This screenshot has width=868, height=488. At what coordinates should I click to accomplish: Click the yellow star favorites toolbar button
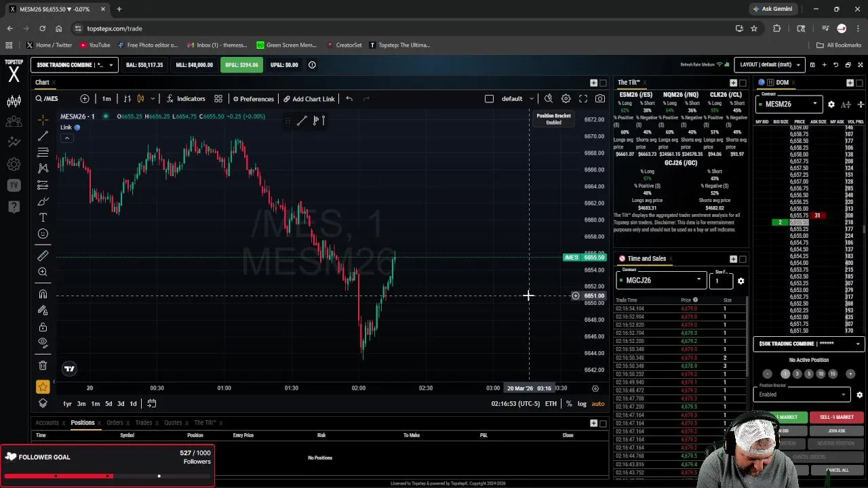pyautogui.click(x=43, y=387)
